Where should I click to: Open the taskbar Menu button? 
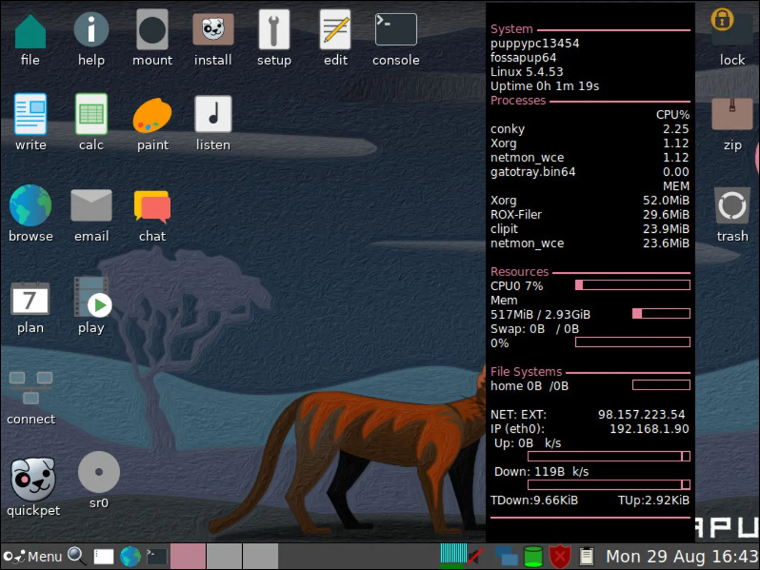click(x=33, y=556)
